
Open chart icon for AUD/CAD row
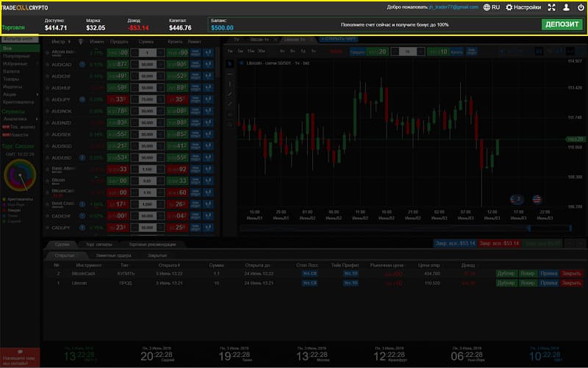click(x=208, y=65)
